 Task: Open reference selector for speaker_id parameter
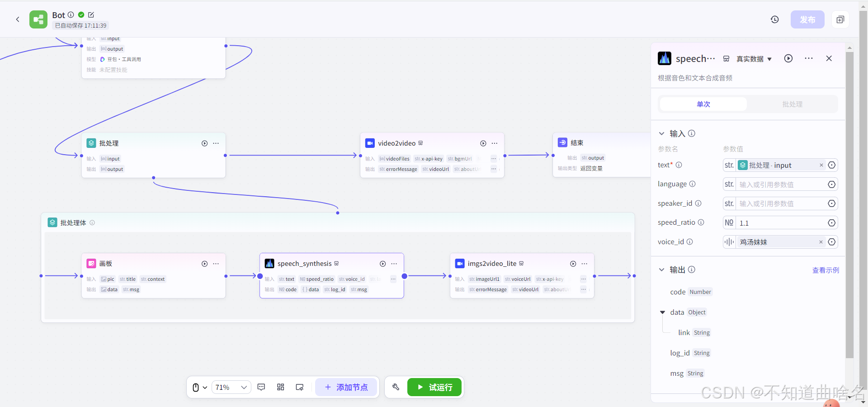832,203
